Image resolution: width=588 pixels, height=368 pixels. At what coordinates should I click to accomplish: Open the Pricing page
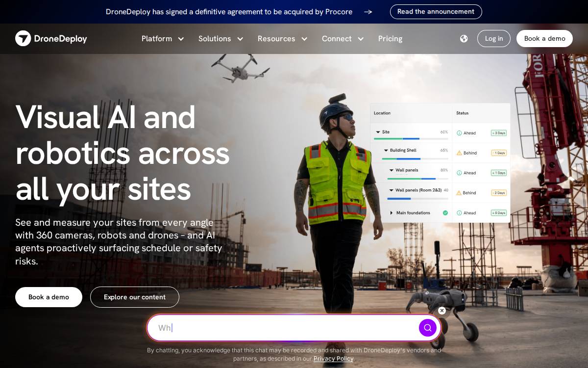pyautogui.click(x=390, y=39)
